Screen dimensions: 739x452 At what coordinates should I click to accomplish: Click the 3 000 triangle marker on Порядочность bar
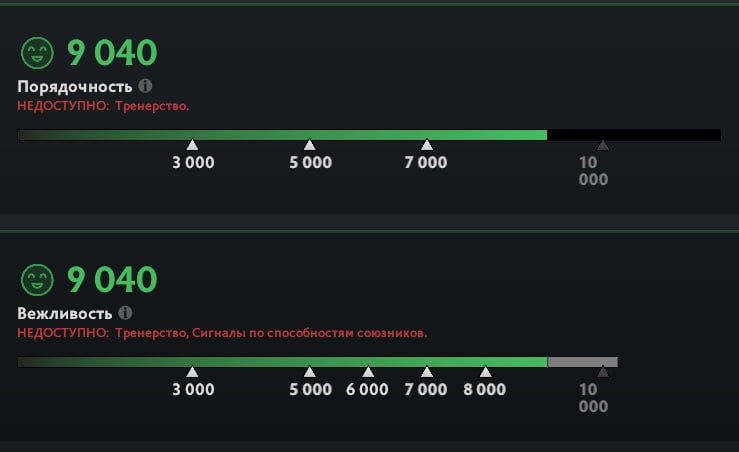pos(192,144)
